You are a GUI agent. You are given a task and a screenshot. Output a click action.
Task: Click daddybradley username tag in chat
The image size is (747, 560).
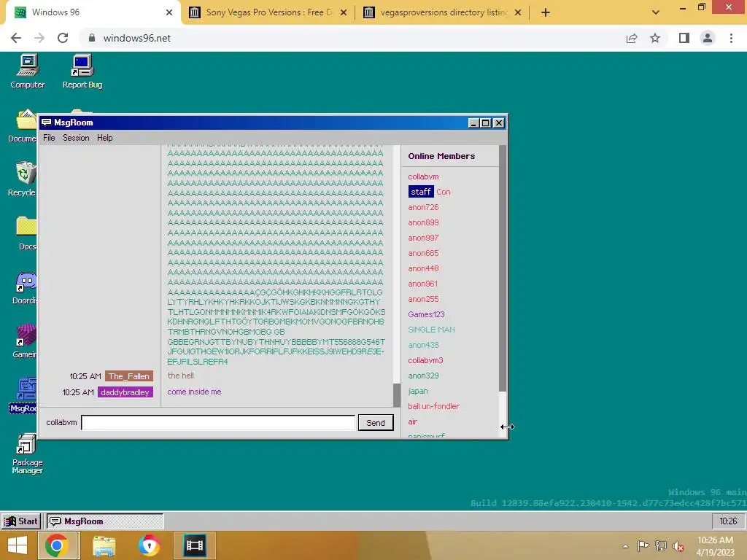125,392
